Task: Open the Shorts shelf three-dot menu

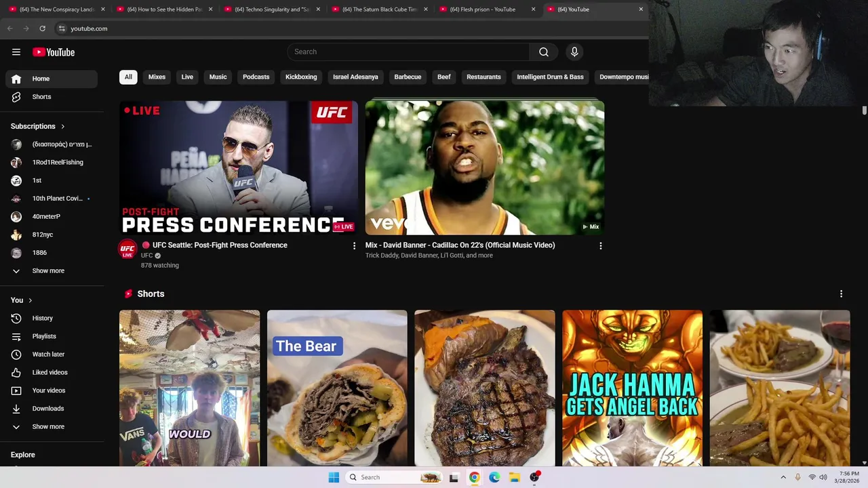Action: tap(841, 294)
